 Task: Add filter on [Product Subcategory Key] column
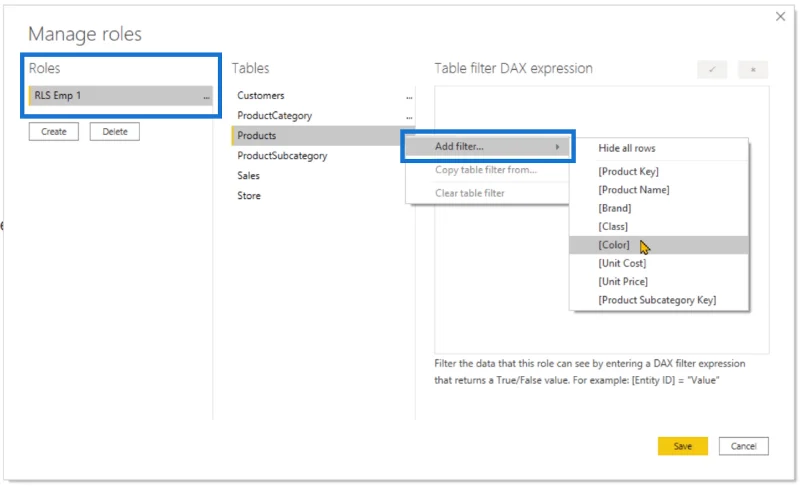(x=659, y=300)
